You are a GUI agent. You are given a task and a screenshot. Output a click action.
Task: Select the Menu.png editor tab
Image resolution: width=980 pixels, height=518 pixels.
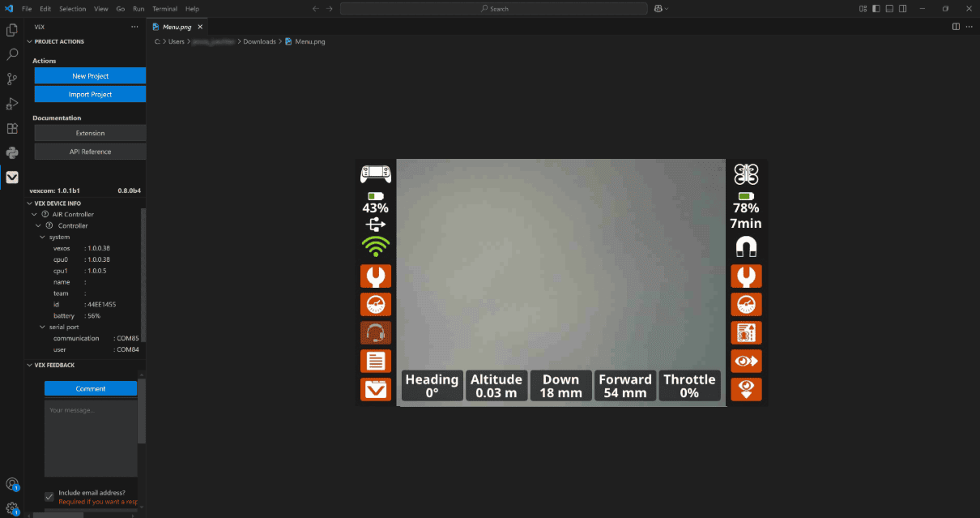pyautogui.click(x=175, y=26)
